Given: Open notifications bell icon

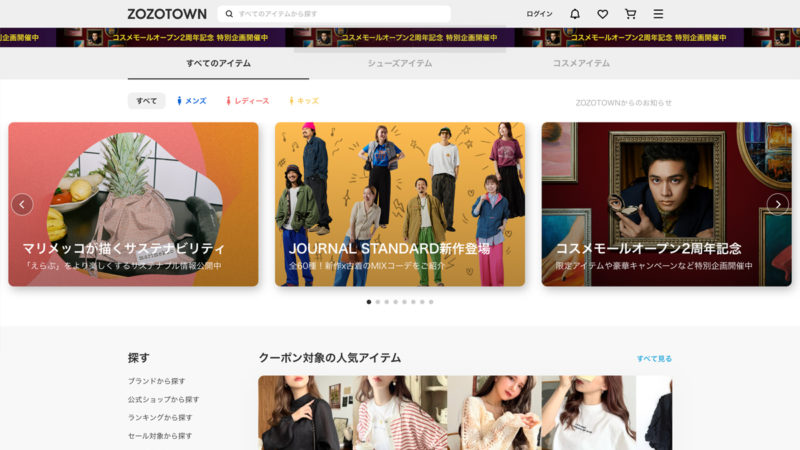Looking at the screenshot, I should coord(575,14).
